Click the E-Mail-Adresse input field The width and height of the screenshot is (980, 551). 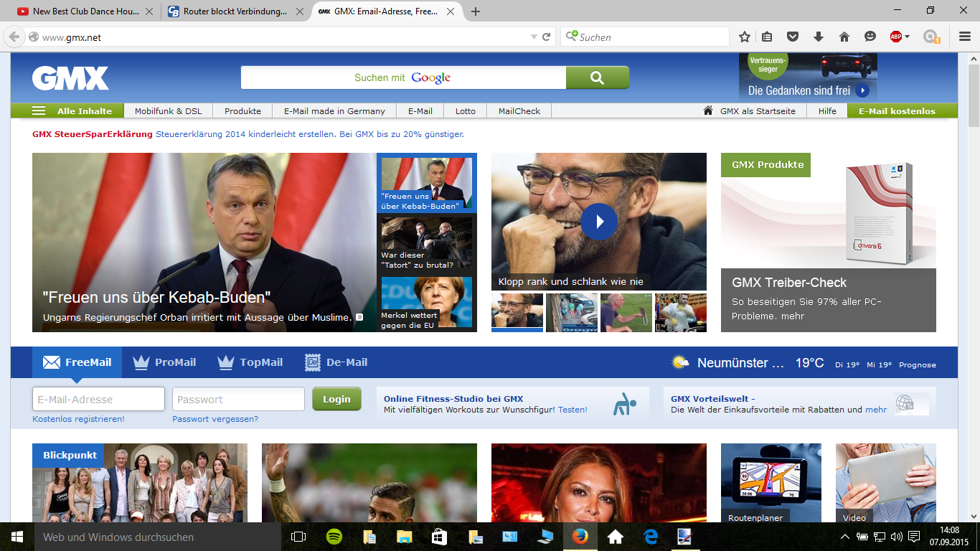pyautogui.click(x=98, y=399)
